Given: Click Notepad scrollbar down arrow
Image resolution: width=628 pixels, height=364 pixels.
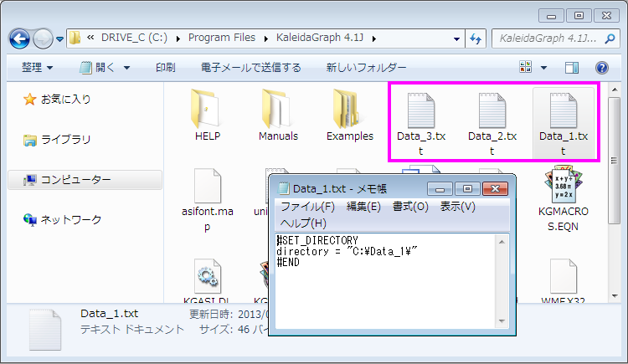Looking at the screenshot, I should tap(502, 321).
